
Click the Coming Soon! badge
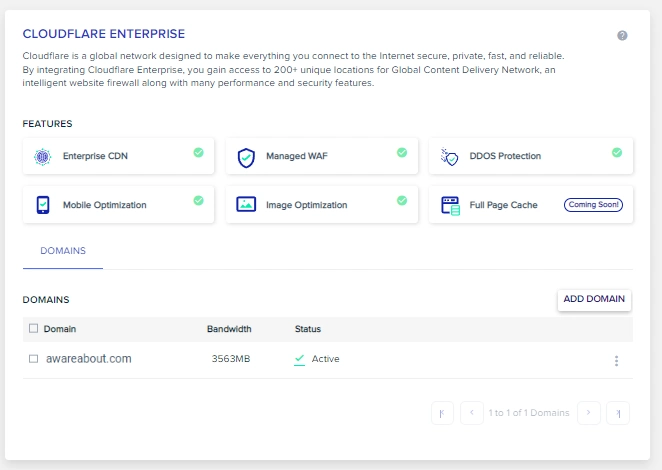(593, 205)
